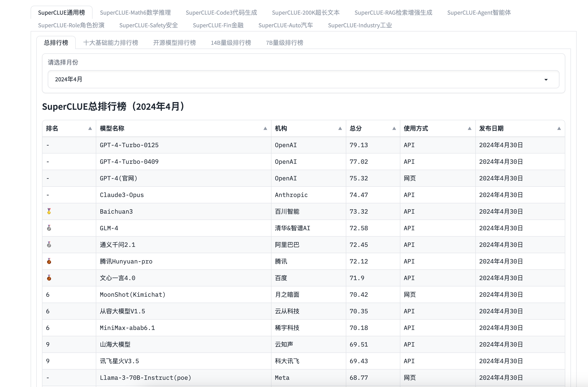Open SuperCLUE-Role角色扮演 tab

(71, 25)
